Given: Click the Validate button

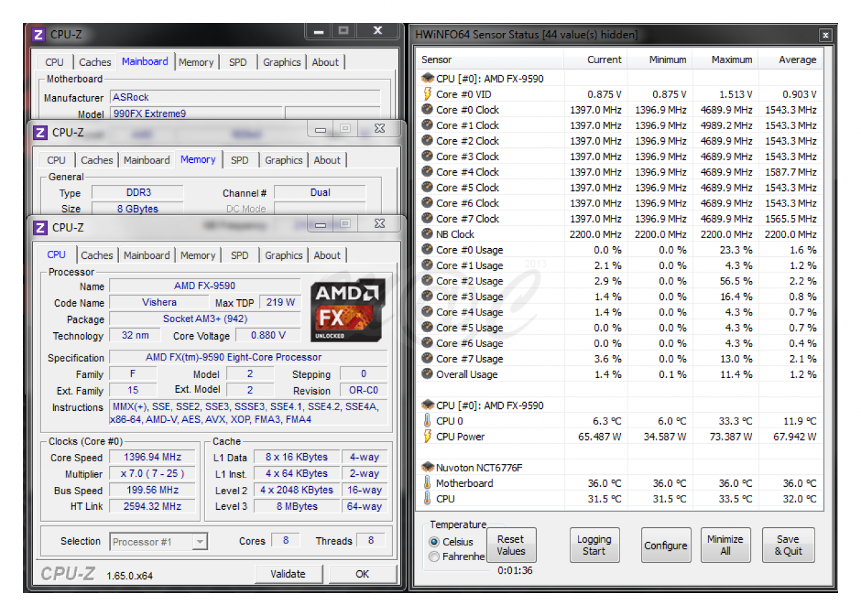Looking at the screenshot, I should click(288, 574).
